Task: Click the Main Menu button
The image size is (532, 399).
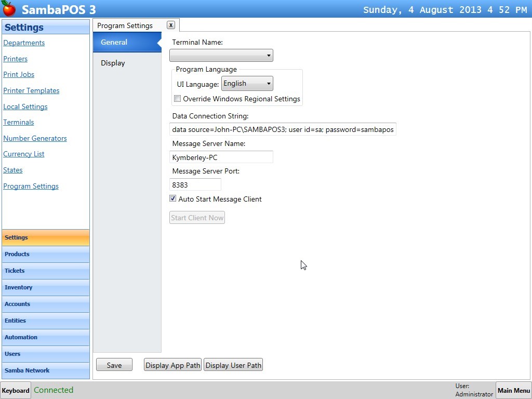Action: click(x=513, y=390)
